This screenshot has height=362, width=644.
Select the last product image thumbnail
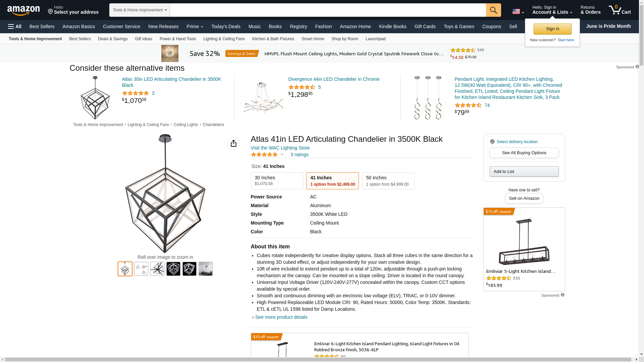coord(205,269)
